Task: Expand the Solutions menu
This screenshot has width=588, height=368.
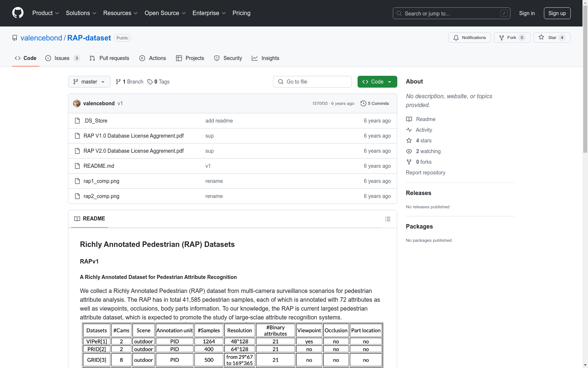Action: [81, 13]
